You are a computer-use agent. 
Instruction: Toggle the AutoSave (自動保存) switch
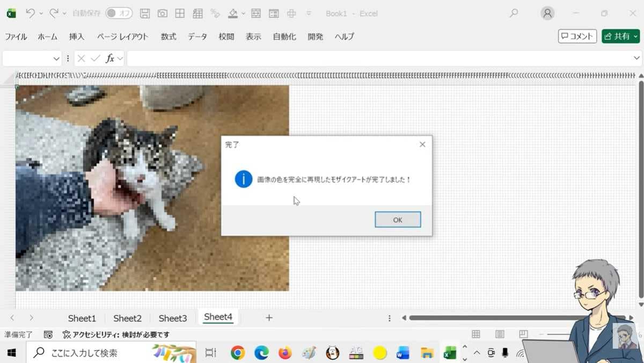point(119,13)
